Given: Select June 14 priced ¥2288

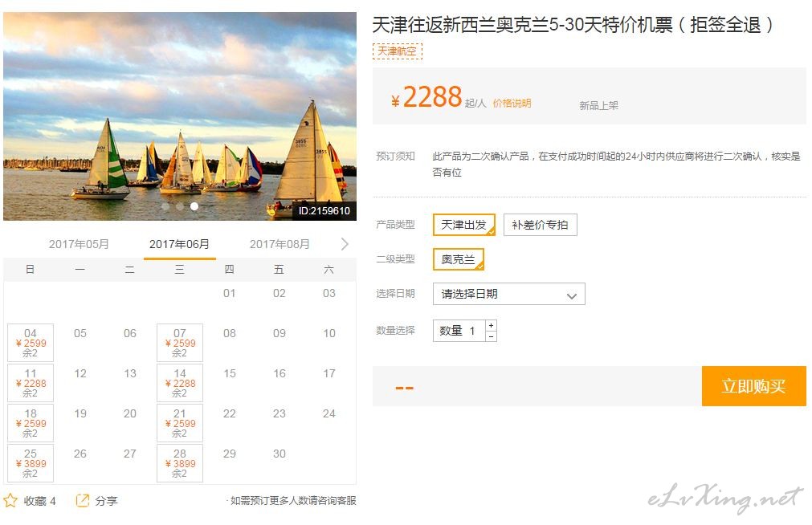Looking at the screenshot, I should [x=180, y=383].
